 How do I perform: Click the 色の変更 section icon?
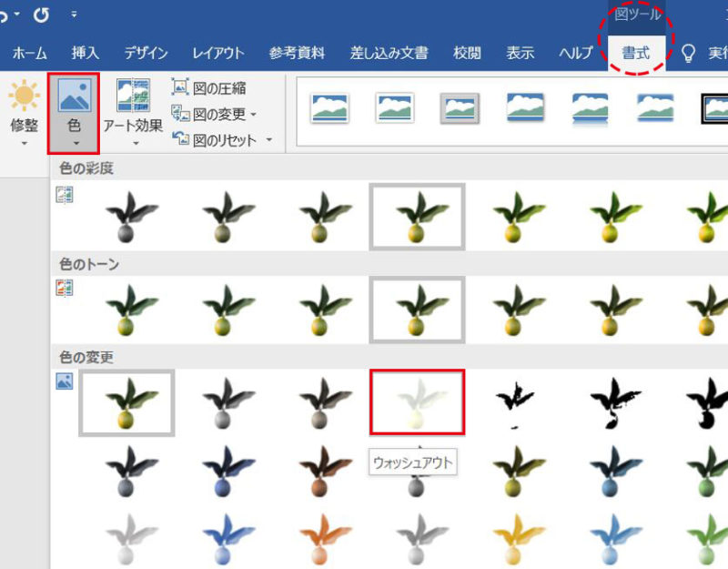[65, 381]
